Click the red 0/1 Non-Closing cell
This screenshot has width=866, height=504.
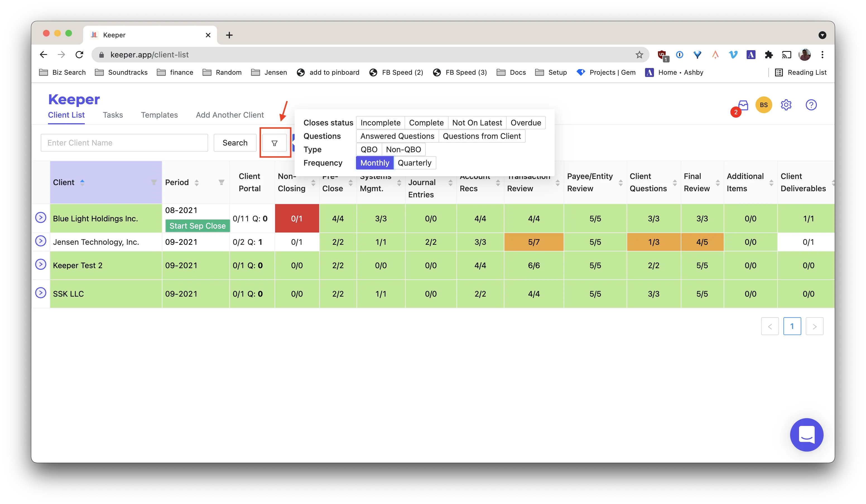[297, 218]
